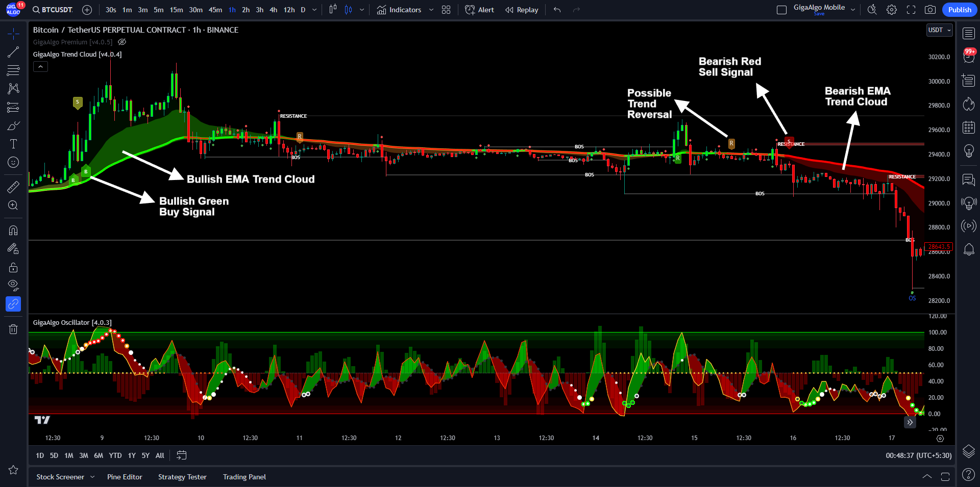Open the pattern drawing tools
The height and width of the screenshot is (487, 980).
click(13, 89)
